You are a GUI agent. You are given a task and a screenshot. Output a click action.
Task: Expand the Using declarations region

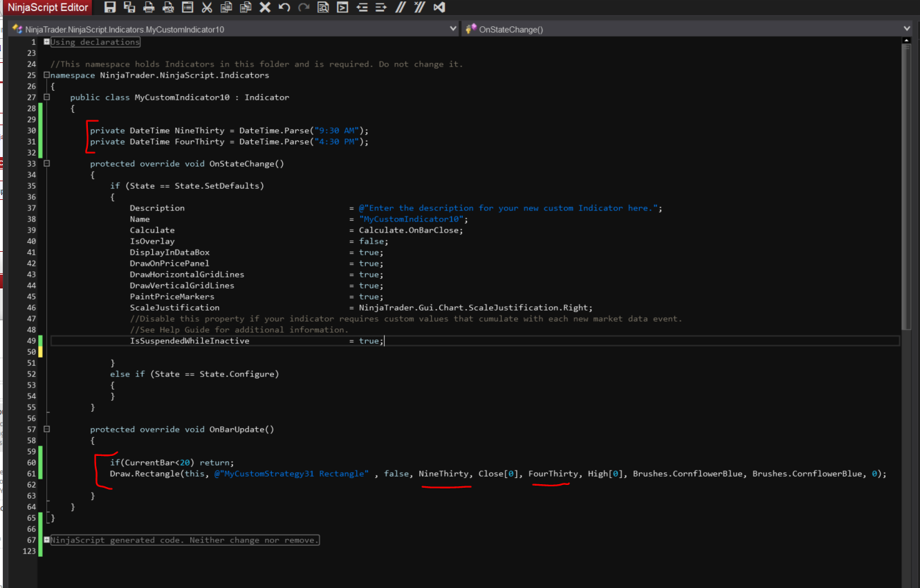pyautogui.click(x=46, y=42)
